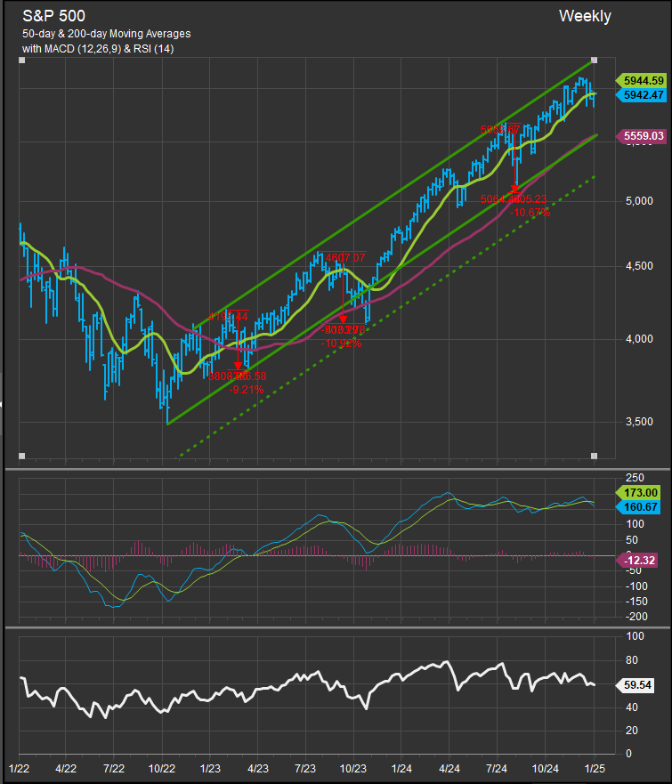Click the 5944.59 green price tag
This screenshot has width=672, height=784.
click(641, 80)
